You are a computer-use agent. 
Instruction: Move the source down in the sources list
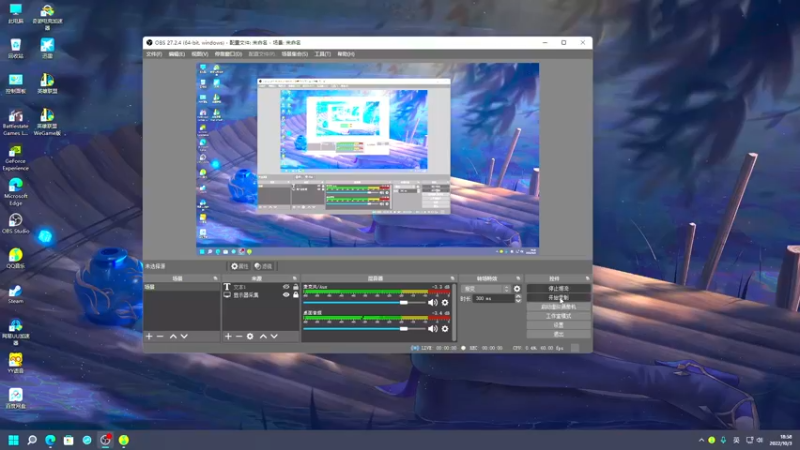coord(274,336)
